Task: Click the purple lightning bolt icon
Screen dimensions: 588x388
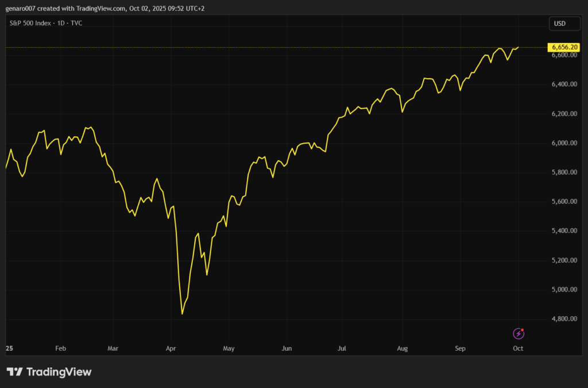Action: (x=519, y=333)
